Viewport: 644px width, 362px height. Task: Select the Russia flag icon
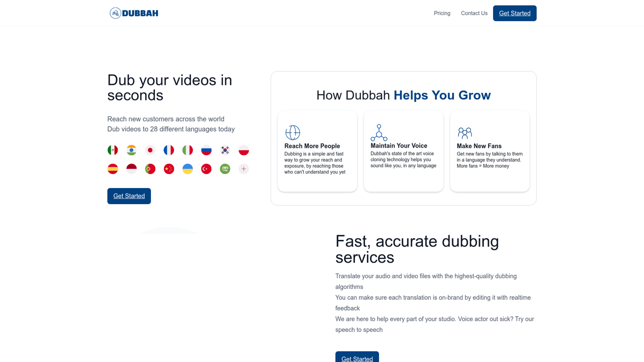pos(206,150)
